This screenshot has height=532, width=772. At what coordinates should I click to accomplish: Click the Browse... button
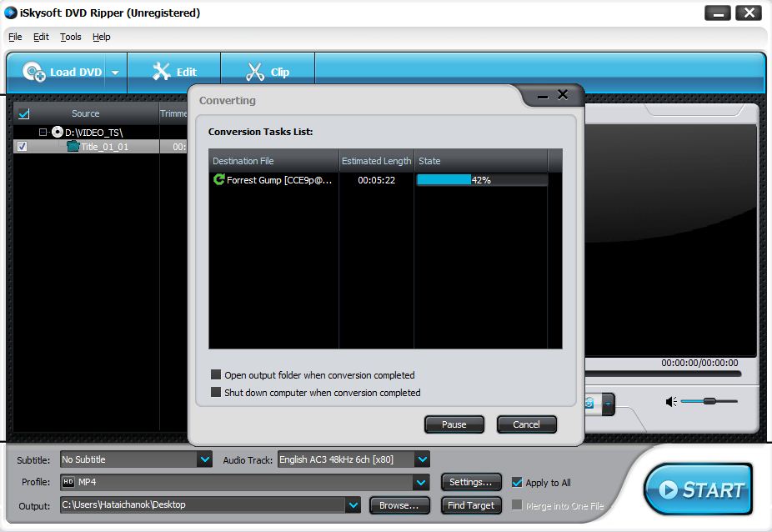pyautogui.click(x=399, y=505)
